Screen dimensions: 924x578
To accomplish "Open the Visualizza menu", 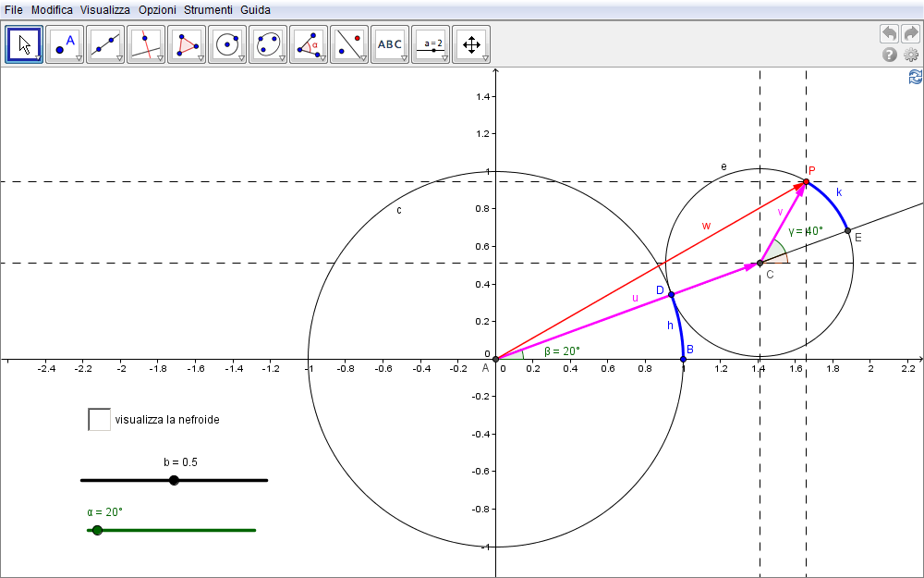I will click(x=105, y=9).
